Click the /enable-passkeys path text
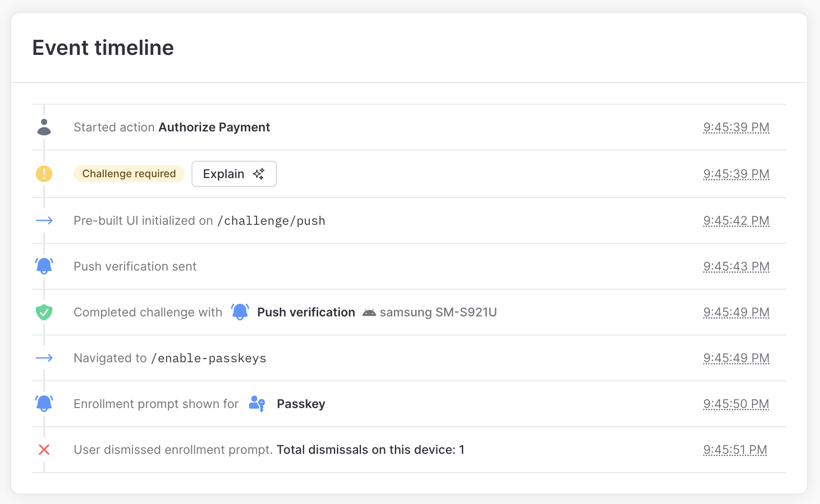The image size is (820, 504). pos(208,358)
